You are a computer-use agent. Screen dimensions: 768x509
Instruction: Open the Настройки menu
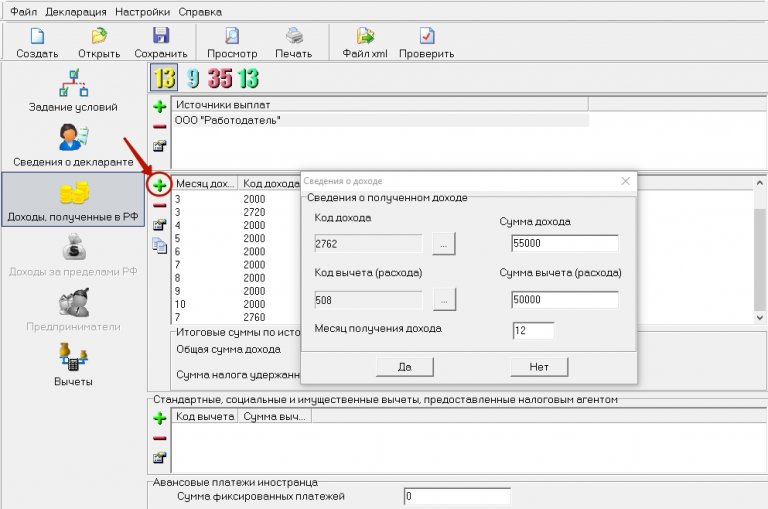(x=142, y=11)
